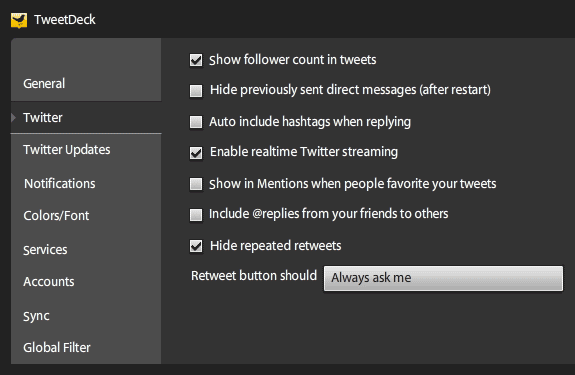Enable Hide previously sent direct messages

[x=196, y=90]
